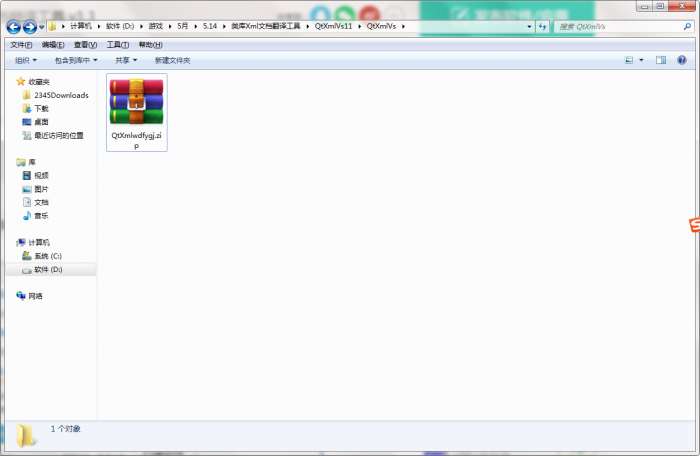700x456 pixels.
Task: Close the Explorer window
Action: pyautogui.click(x=683, y=6)
